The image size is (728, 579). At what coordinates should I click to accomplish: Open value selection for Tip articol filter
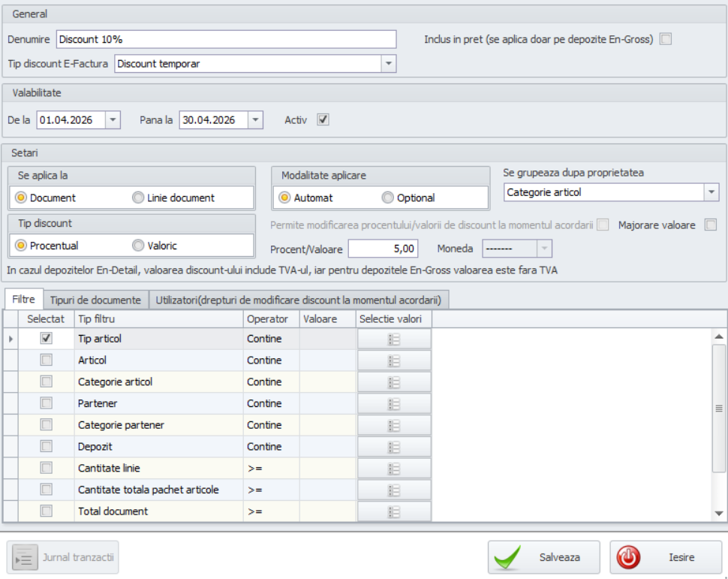(x=394, y=339)
